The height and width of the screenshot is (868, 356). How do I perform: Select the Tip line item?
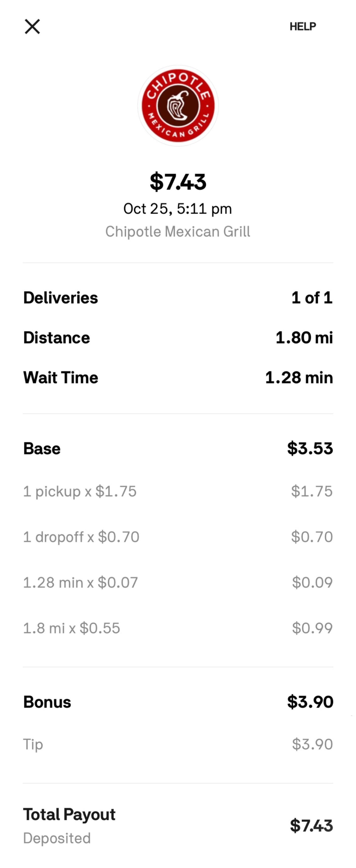tap(33, 744)
